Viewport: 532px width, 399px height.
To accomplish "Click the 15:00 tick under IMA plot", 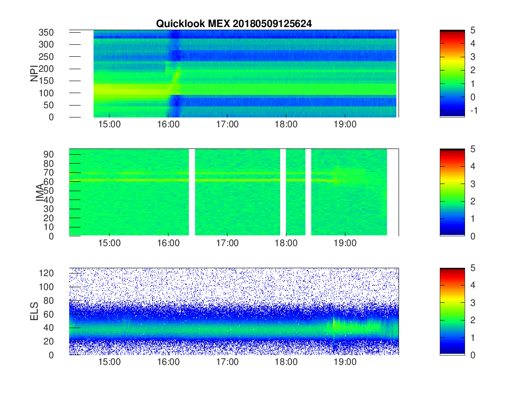I will [x=110, y=243].
